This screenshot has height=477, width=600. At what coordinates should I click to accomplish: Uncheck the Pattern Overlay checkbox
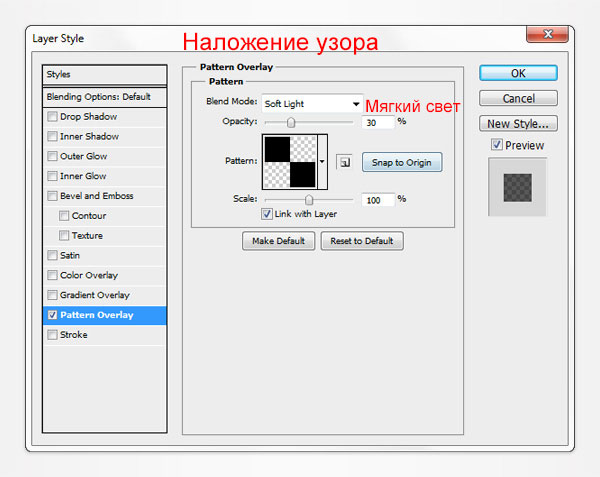(52, 315)
